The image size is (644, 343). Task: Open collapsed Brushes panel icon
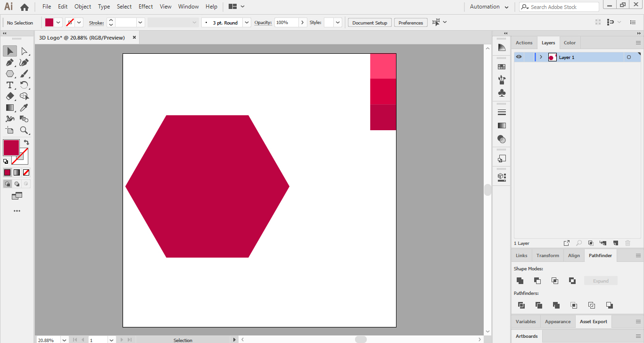click(502, 80)
